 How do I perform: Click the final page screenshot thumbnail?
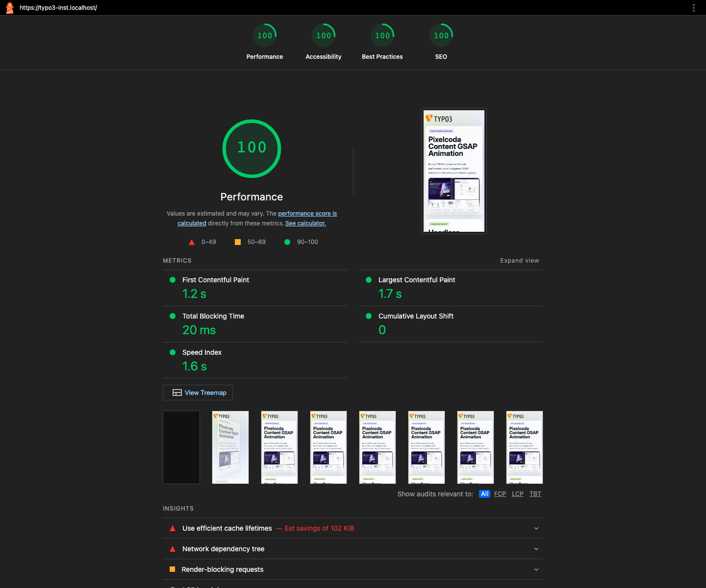click(x=454, y=171)
